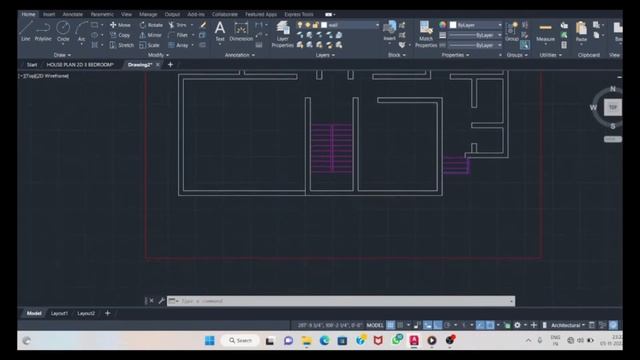The image size is (640, 360).
Task: Click the Scale command
Action: [149, 45]
